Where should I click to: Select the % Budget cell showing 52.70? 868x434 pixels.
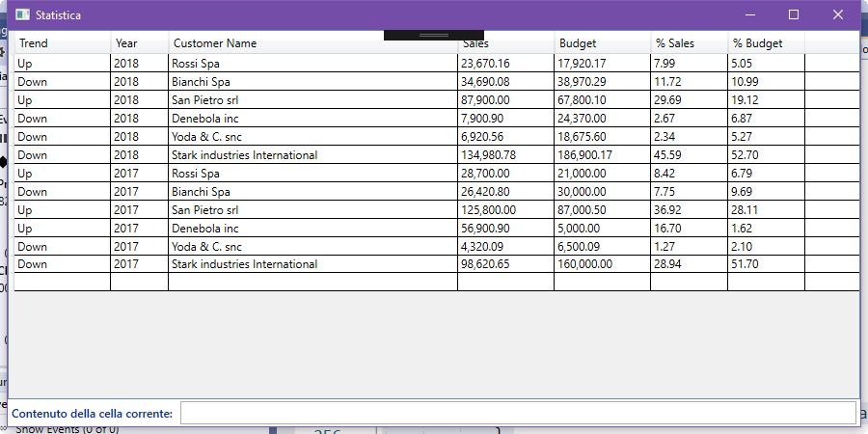click(766, 155)
